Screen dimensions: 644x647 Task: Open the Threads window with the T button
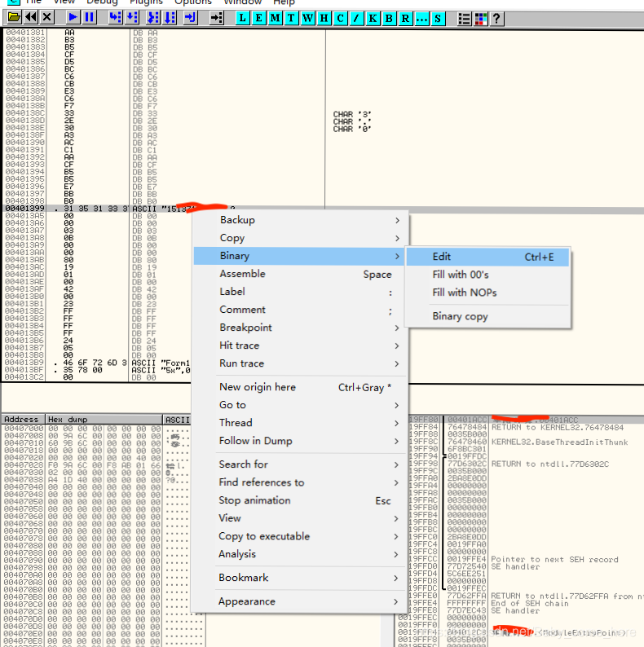point(292,18)
